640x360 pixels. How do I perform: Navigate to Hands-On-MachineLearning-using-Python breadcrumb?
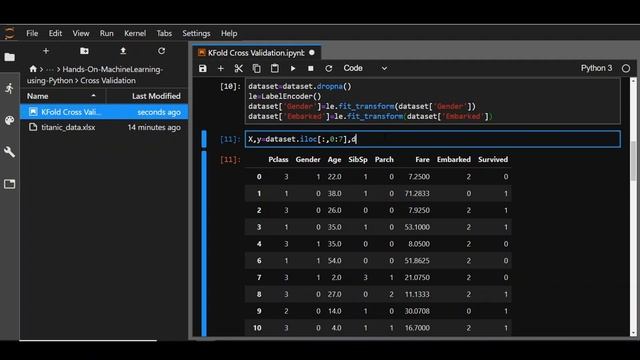tap(95, 75)
